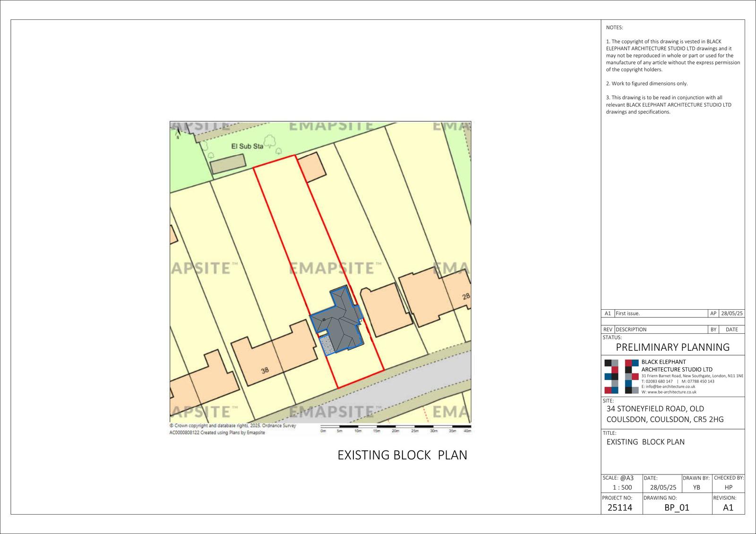Click the dotted hatched area beside the grey roof
The image size is (756, 534).
pyautogui.click(x=326, y=345)
